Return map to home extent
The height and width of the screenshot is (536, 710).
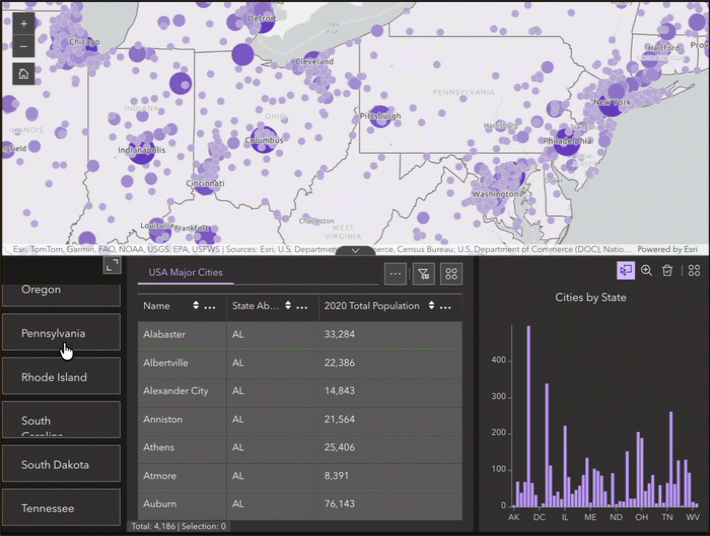pyautogui.click(x=24, y=74)
